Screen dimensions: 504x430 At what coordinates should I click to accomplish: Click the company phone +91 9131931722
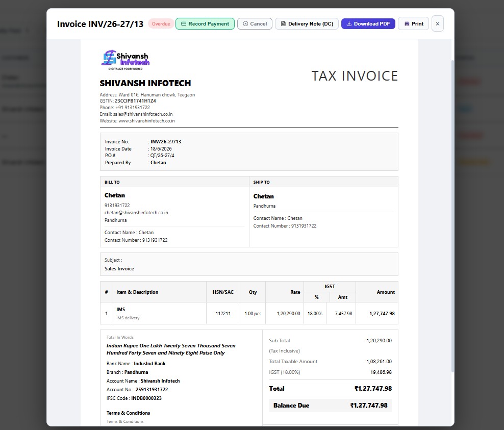[x=133, y=107]
